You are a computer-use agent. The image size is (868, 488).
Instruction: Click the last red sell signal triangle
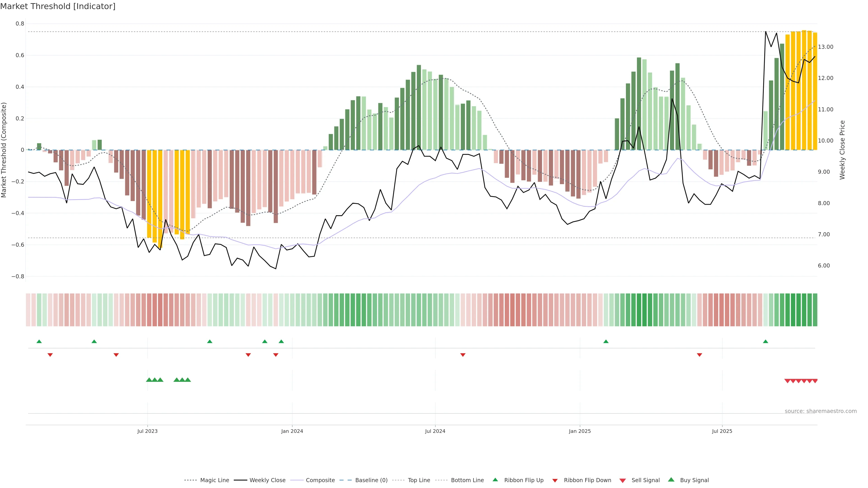click(815, 381)
